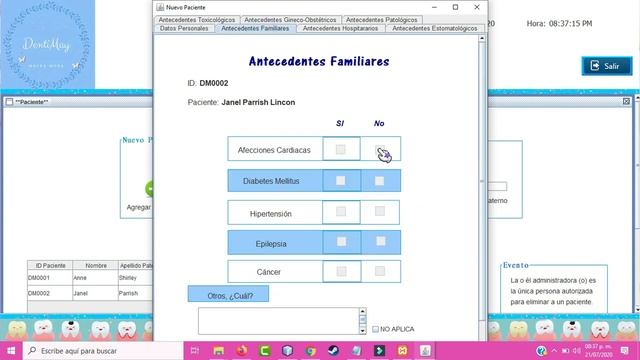Check No for Afecciones Cardiacas
640x360 pixels.
[x=380, y=149]
